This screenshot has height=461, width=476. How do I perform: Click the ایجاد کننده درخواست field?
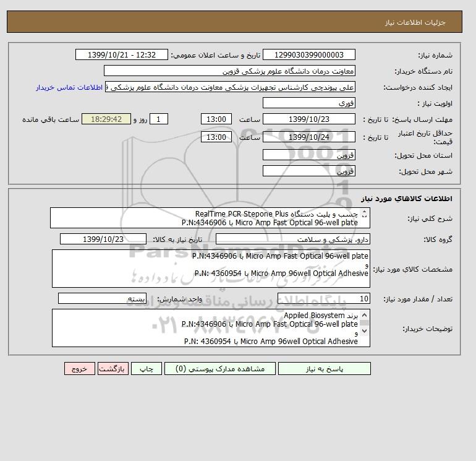(x=230, y=87)
